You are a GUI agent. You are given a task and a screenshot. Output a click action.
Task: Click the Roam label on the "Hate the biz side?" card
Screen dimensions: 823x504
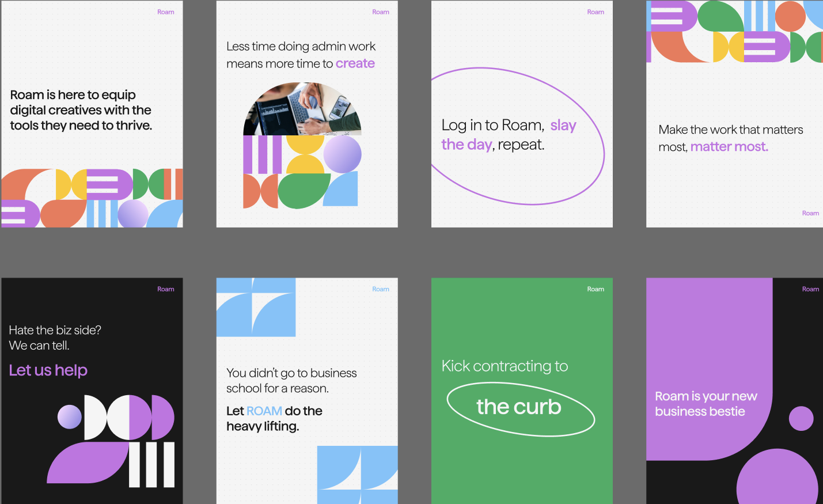pyautogui.click(x=166, y=289)
